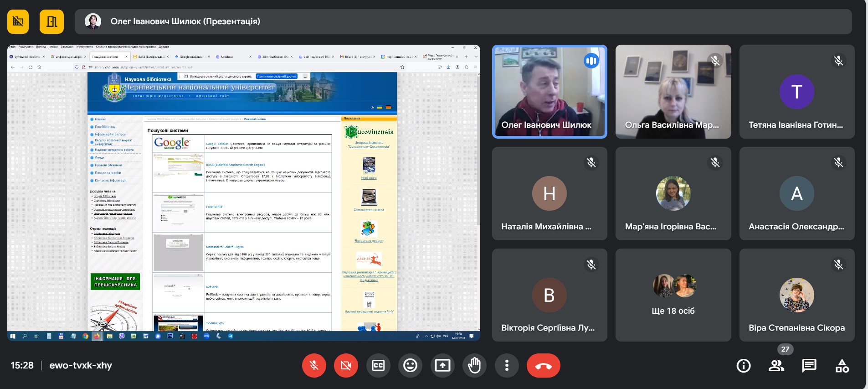Click the yellow crossed-grid icon at top left
Image resolution: width=868 pixels, height=389 pixels.
(18, 21)
